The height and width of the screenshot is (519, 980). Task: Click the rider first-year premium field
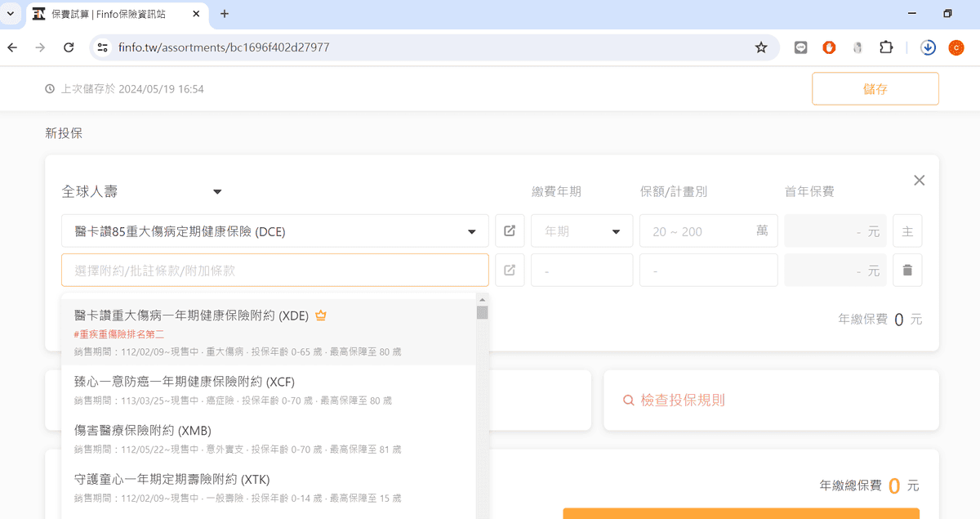[835, 270]
